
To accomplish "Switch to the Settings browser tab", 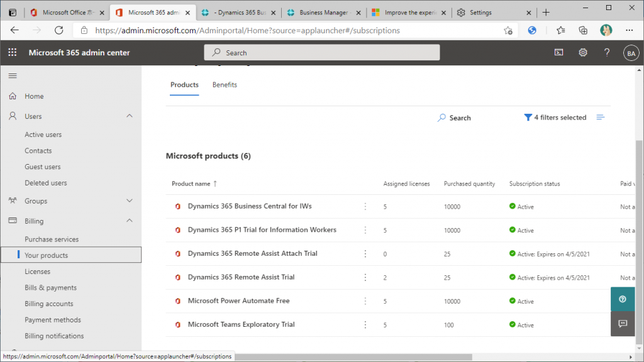I will (494, 13).
